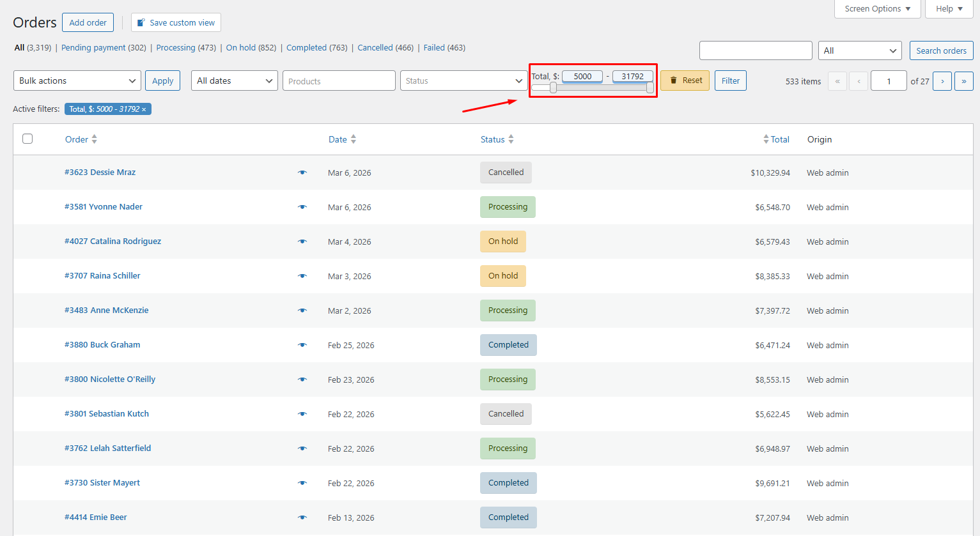Sort by the Order column arrows

pos(94,139)
